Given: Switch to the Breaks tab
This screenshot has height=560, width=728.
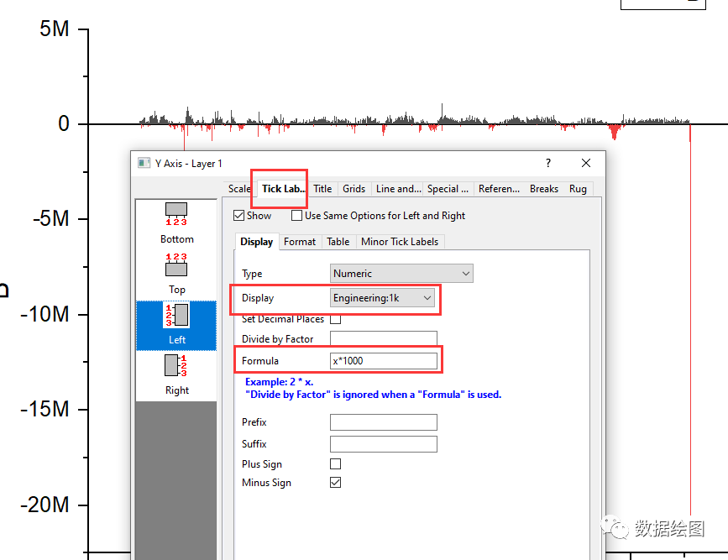Looking at the screenshot, I should click(543, 189).
